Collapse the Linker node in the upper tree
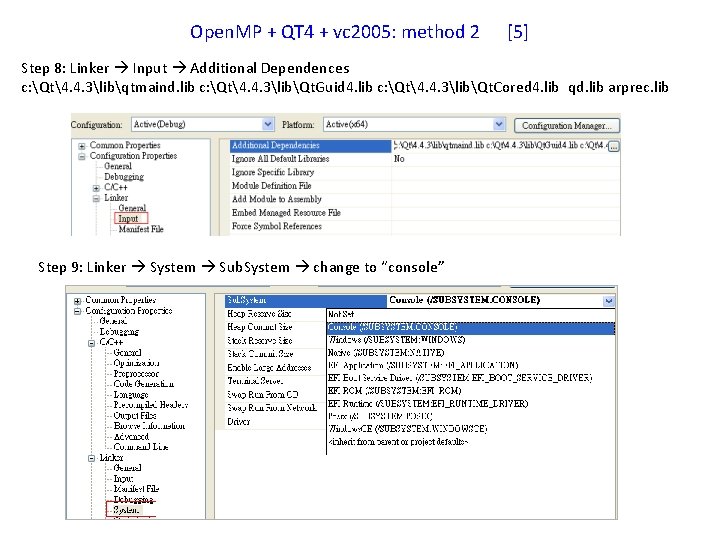Image resolution: width=720 pixels, height=540 pixels. [96, 199]
